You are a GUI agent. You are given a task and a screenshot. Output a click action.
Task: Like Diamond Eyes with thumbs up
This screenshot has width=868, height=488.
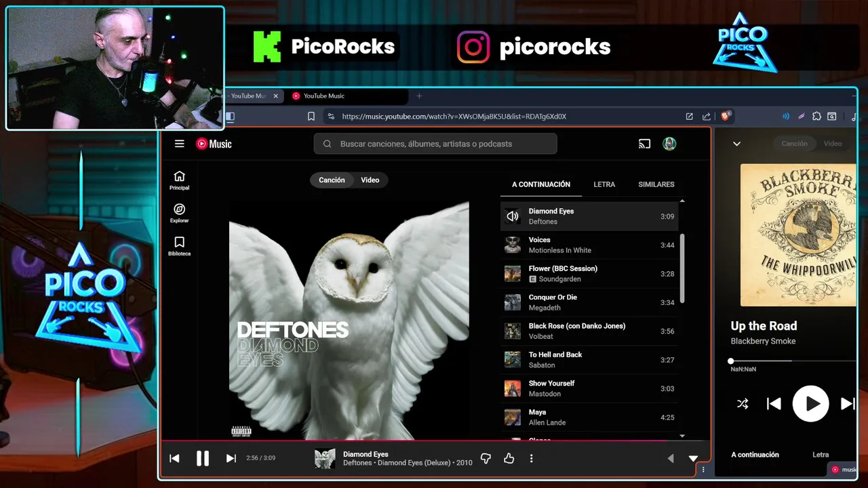tap(509, 459)
